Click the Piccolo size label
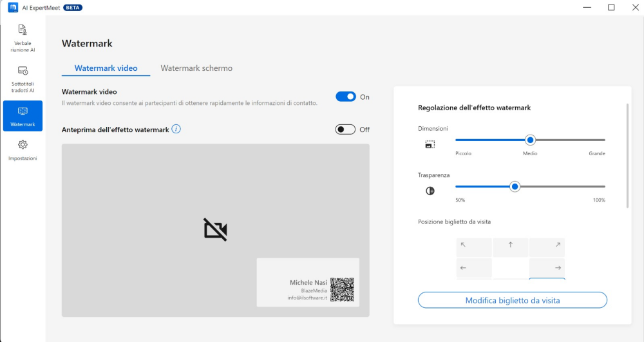The image size is (644, 342). (x=463, y=153)
